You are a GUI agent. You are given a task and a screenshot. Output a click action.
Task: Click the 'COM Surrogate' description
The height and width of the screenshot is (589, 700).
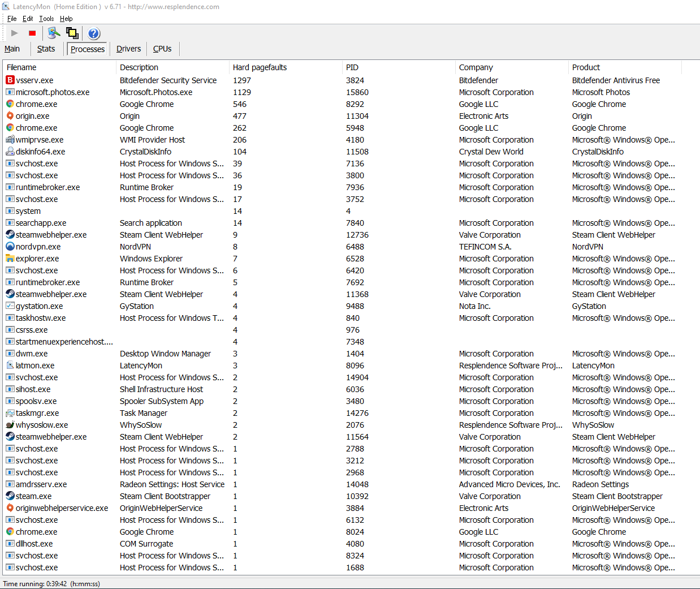point(146,544)
